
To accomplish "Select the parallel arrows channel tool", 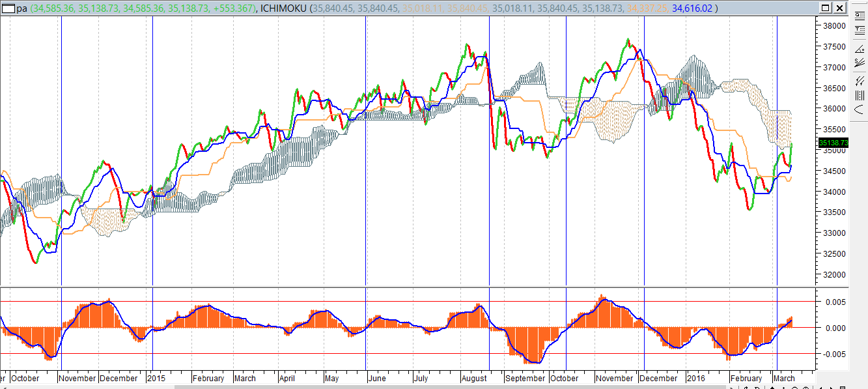I will [x=859, y=81].
